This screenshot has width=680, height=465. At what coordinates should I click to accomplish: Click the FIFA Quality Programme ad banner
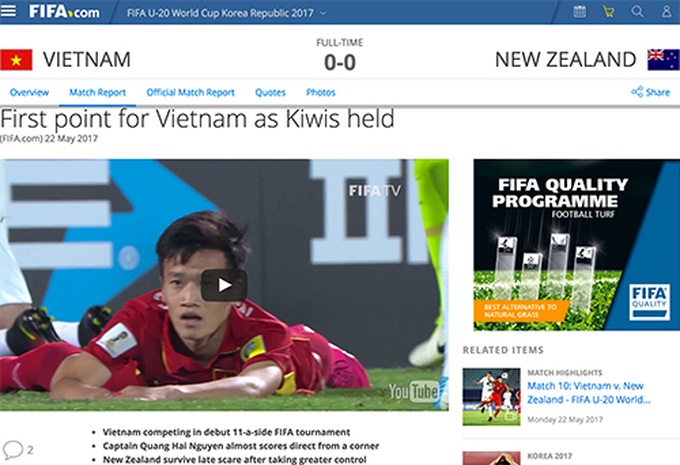(576, 245)
